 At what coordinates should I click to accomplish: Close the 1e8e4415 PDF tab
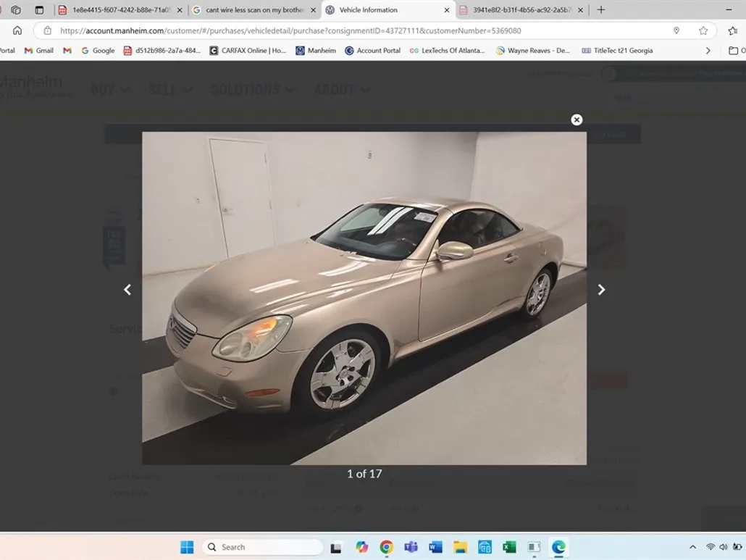coord(180,10)
